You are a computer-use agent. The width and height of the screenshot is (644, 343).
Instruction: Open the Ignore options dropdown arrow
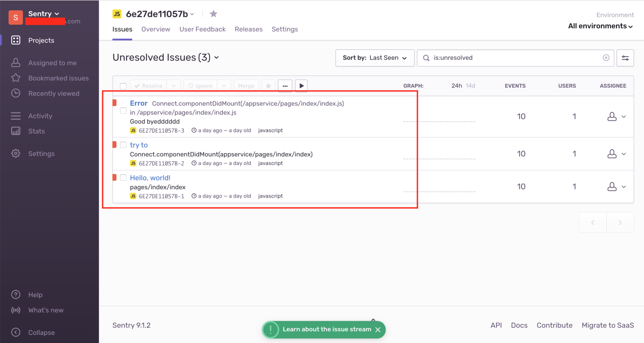224,86
